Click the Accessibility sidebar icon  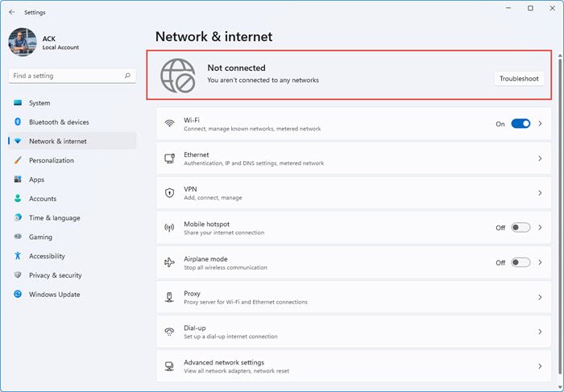tap(18, 256)
